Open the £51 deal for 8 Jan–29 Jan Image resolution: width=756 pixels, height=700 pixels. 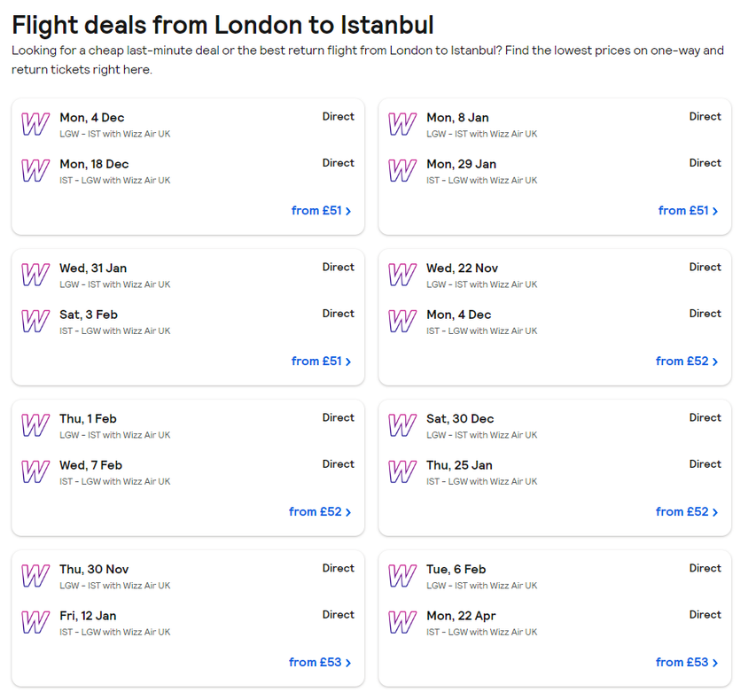tap(688, 211)
